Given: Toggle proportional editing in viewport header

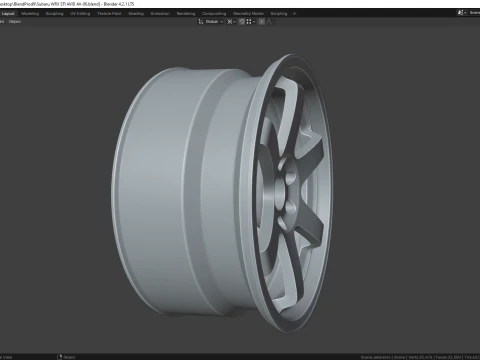Looking at the screenshot, I should point(262,22).
